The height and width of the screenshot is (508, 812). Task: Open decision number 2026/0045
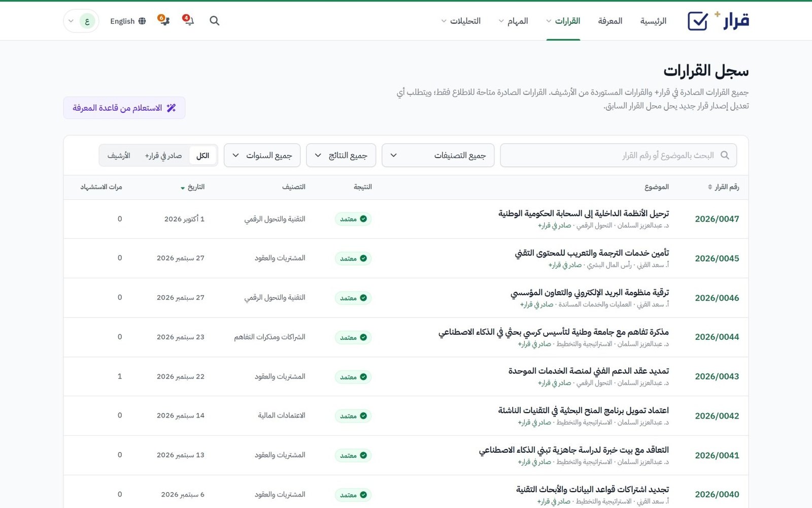click(x=717, y=258)
